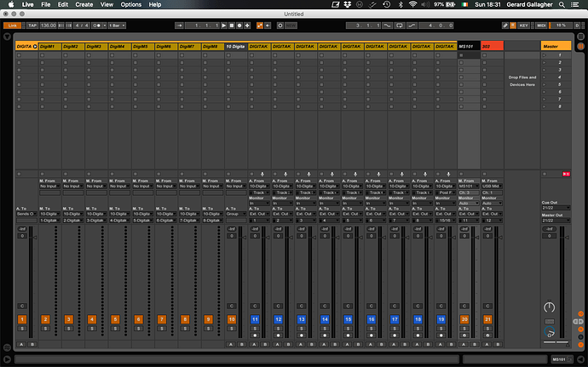Image resolution: width=588 pixels, height=367 pixels.
Task: Switch to Arrangement view selector
Action: [581, 37]
